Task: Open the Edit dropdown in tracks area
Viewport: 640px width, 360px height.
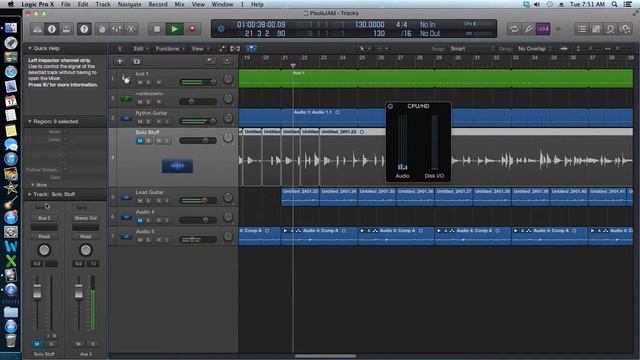Action: 141,49
